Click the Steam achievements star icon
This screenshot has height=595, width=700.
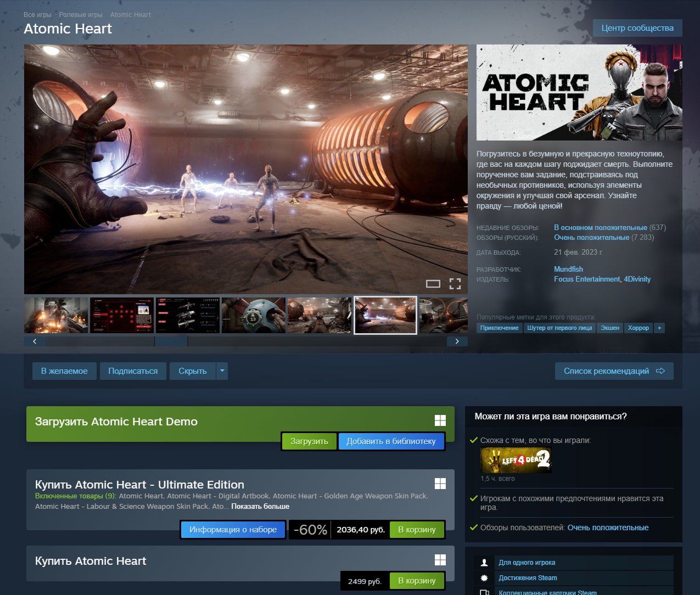click(x=484, y=578)
